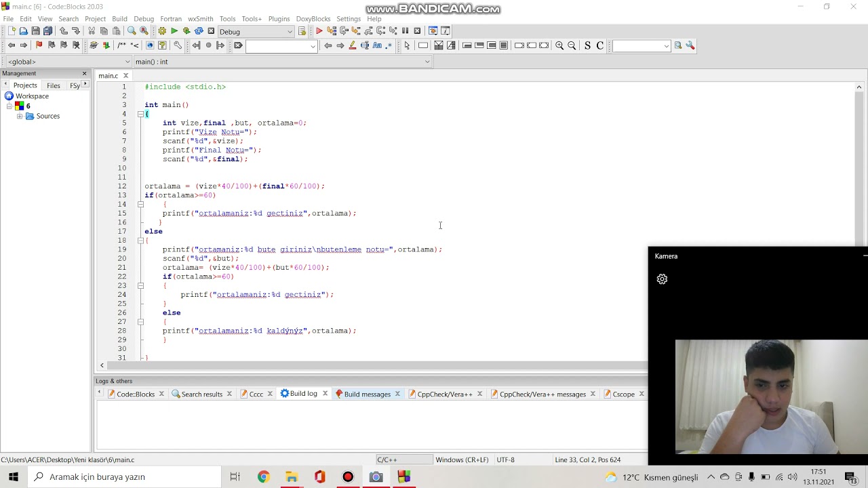
Task: Open Google Chrome from the taskbar
Action: tap(263, 477)
